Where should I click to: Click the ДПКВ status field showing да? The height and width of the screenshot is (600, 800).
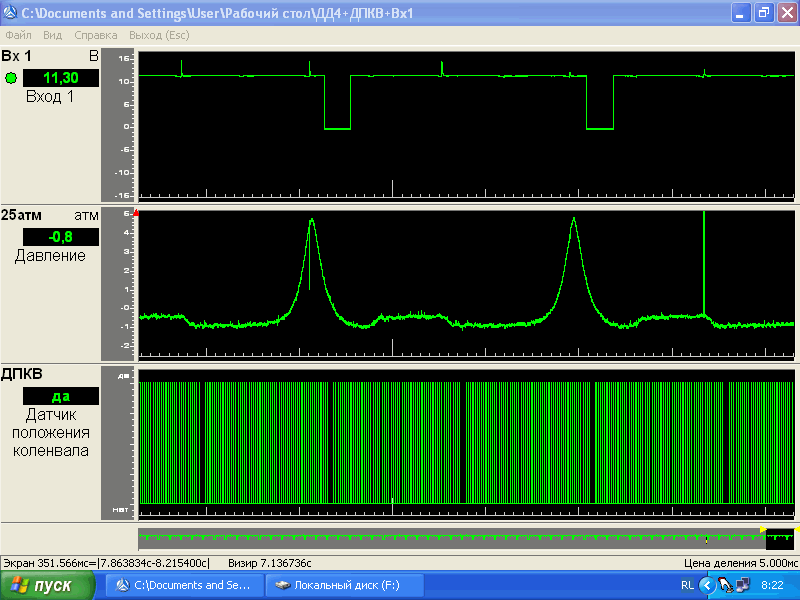61,396
